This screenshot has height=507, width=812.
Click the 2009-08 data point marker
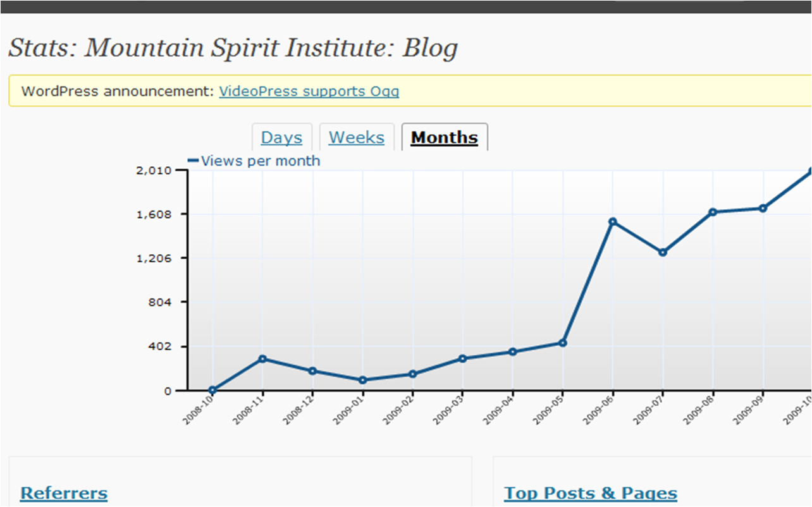pyautogui.click(x=712, y=212)
